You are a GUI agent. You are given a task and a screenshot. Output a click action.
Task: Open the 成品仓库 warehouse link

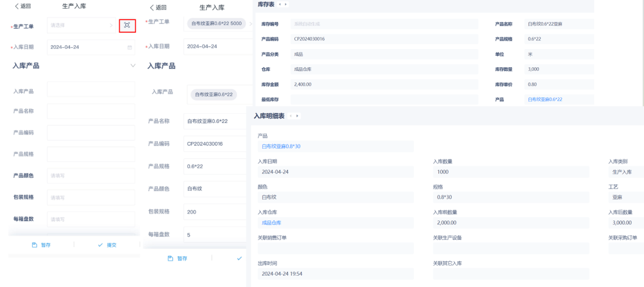271,222
